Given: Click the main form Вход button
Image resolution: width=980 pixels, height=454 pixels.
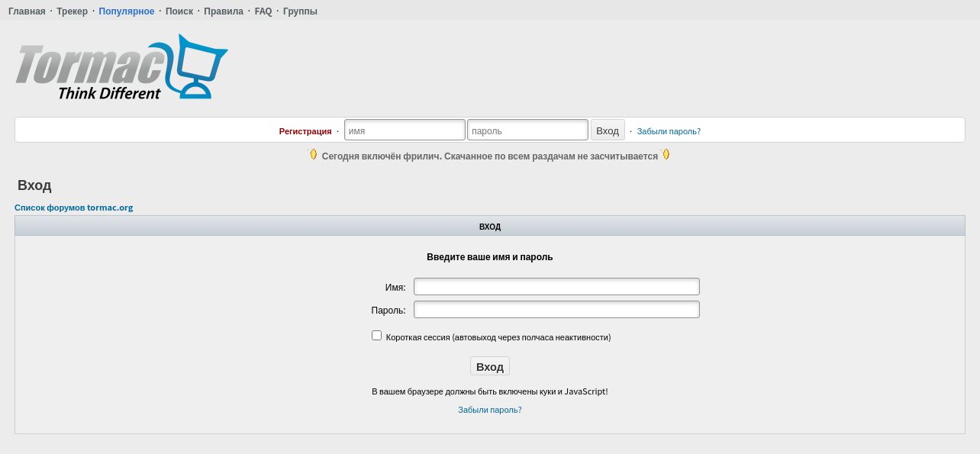Looking at the screenshot, I should pyautogui.click(x=490, y=366).
